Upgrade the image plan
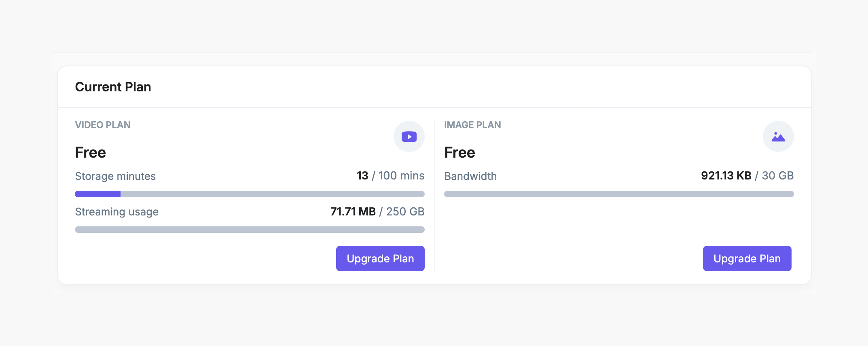This screenshot has width=868, height=346. (x=747, y=259)
